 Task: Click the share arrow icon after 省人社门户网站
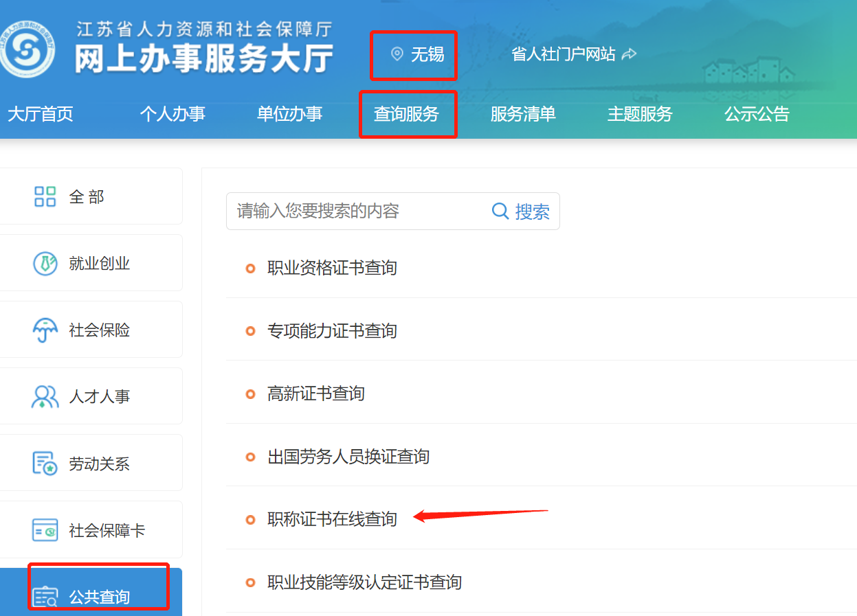629,54
